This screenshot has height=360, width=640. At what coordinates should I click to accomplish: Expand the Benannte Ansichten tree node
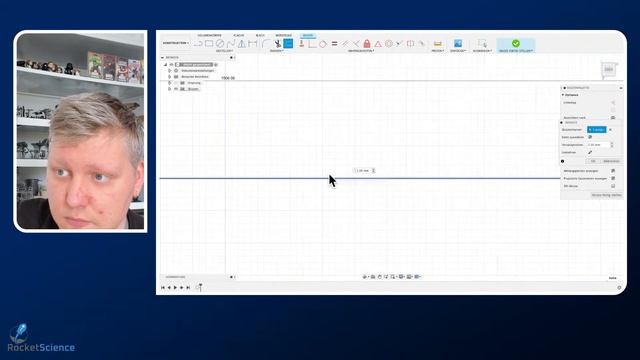tap(169, 77)
